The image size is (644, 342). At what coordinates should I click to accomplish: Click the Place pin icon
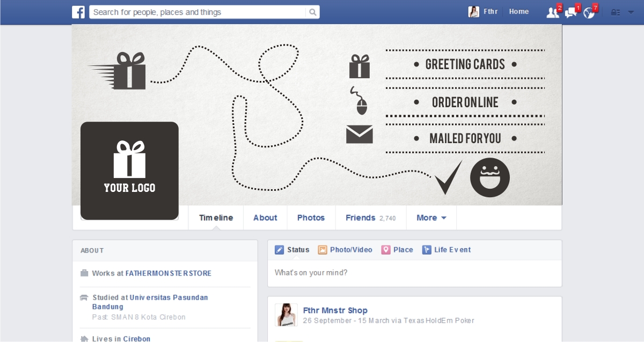pos(386,250)
